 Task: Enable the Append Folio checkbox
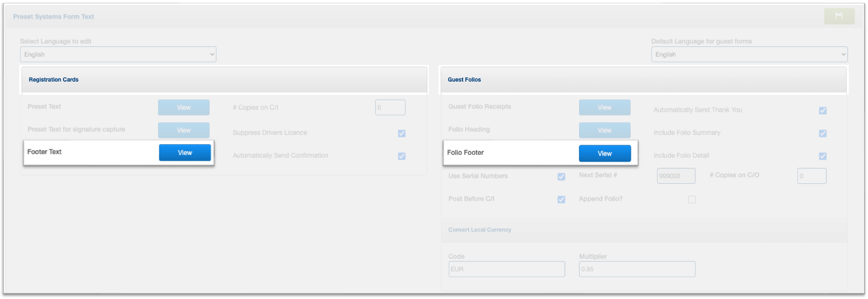coord(692,199)
